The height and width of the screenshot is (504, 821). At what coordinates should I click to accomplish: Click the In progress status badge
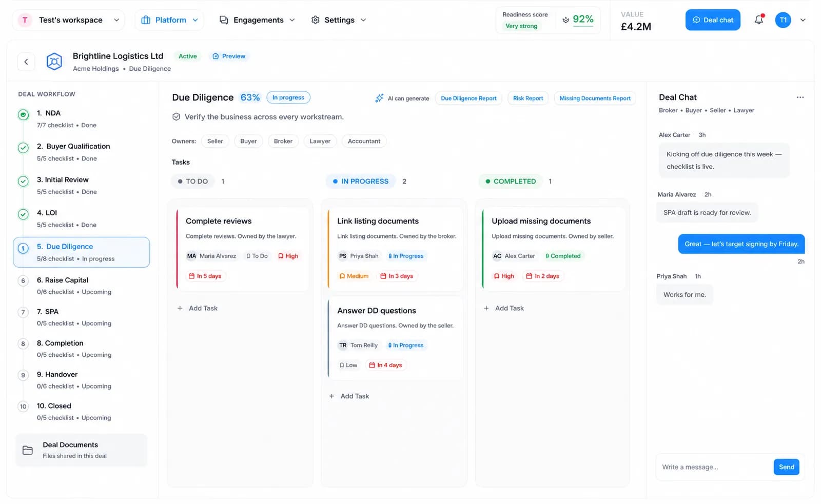coord(288,97)
